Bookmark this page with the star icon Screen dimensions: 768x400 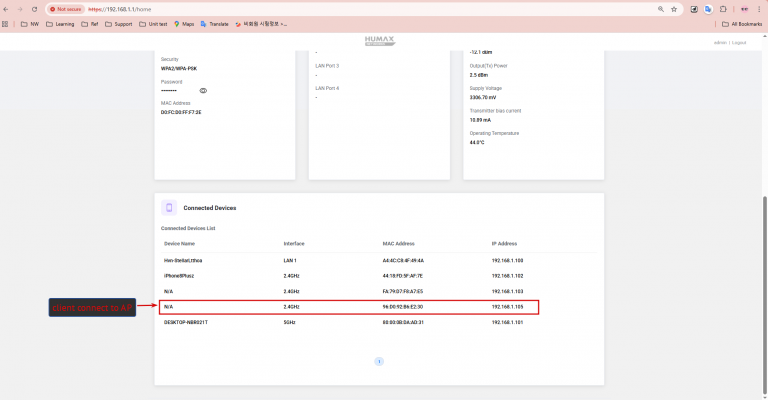674,9
